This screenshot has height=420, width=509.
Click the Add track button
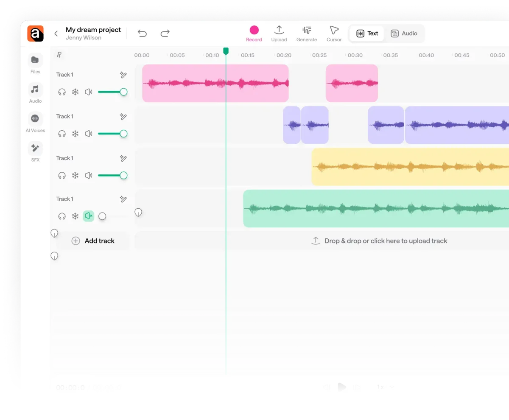point(94,241)
